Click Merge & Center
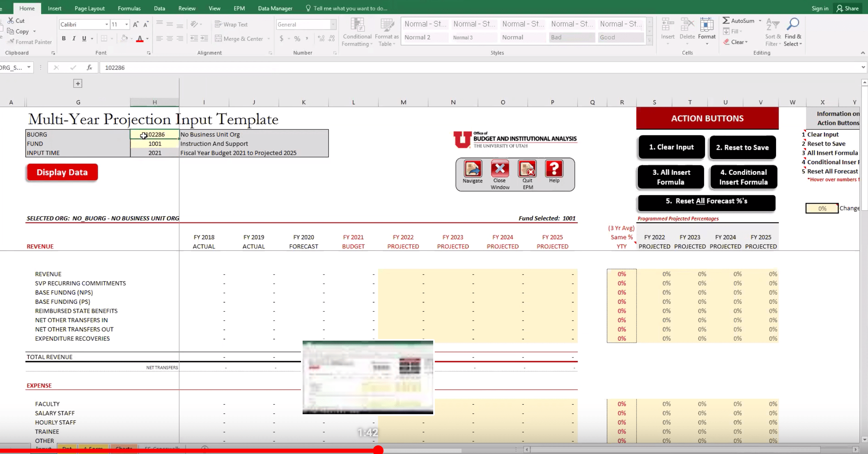868x454 pixels. pos(239,39)
